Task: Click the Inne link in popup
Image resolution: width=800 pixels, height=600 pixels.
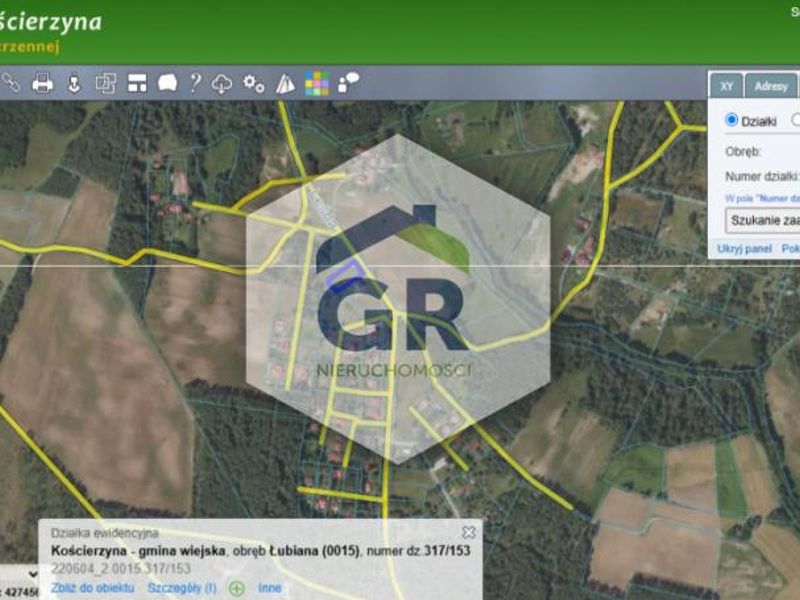Action: [x=269, y=588]
